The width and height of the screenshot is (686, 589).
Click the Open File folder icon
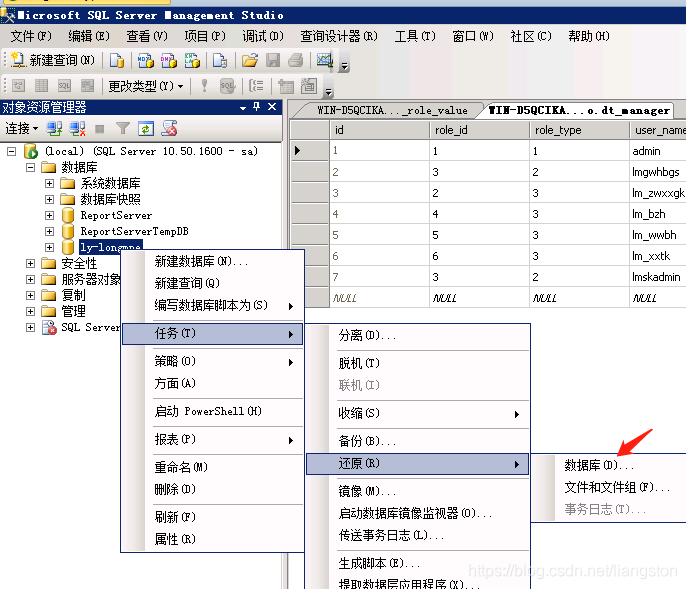(x=249, y=60)
